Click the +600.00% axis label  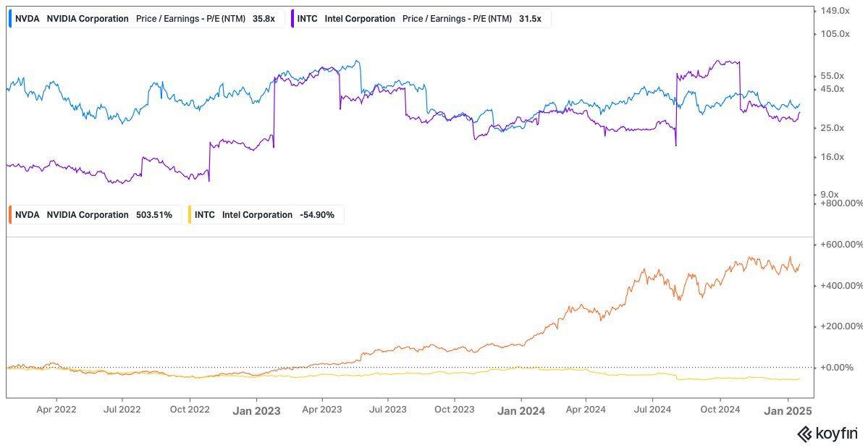840,245
